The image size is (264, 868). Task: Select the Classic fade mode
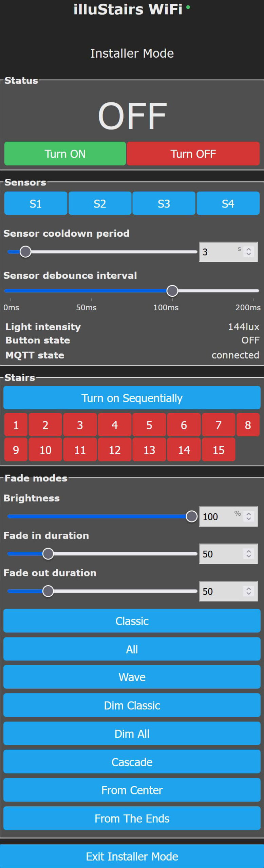click(x=132, y=621)
